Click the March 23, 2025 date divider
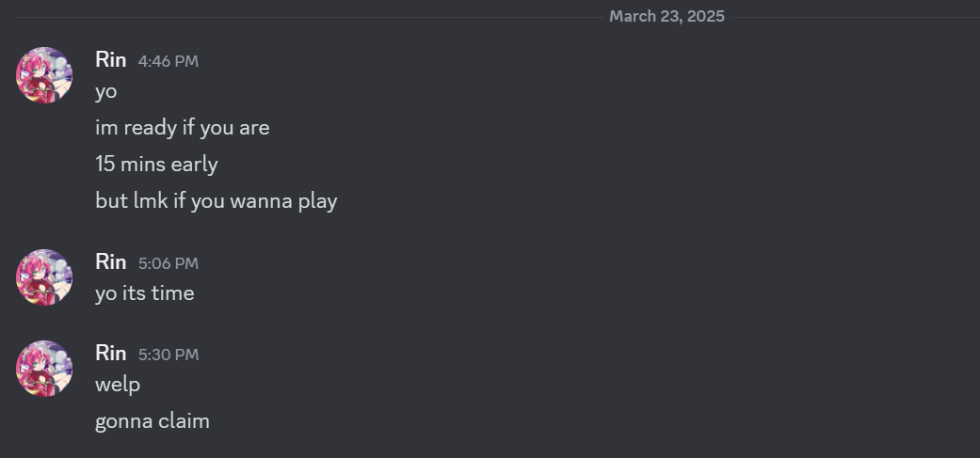This screenshot has height=458, width=980. coord(667,17)
